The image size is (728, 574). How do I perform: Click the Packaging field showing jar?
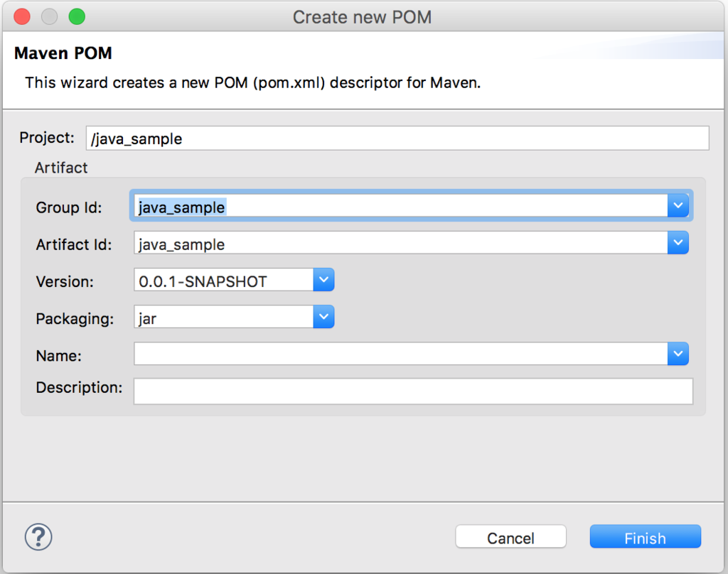coord(223,316)
